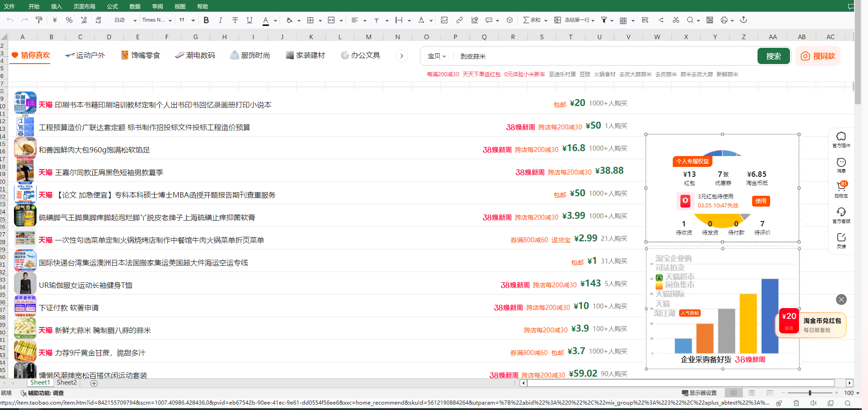Switch to the Sheet2 tab
The width and height of the screenshot is (868, 410).
67,382
